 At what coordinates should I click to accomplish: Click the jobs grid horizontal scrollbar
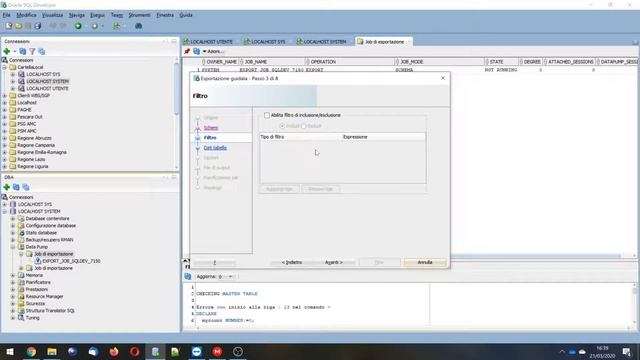point(535,256)
